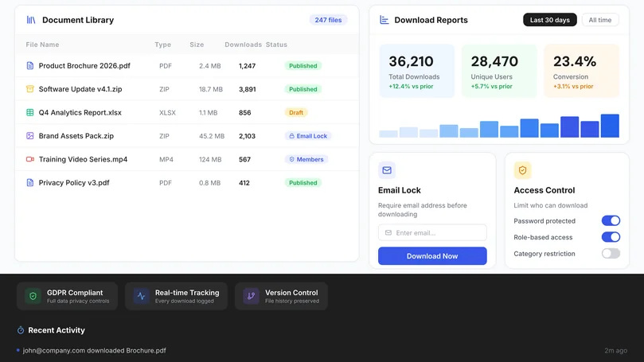Viewport: 644px width, 362px height.
Task: Click the Download Reports chart icon
Action: pyautogui.click(x=384, y=20)
